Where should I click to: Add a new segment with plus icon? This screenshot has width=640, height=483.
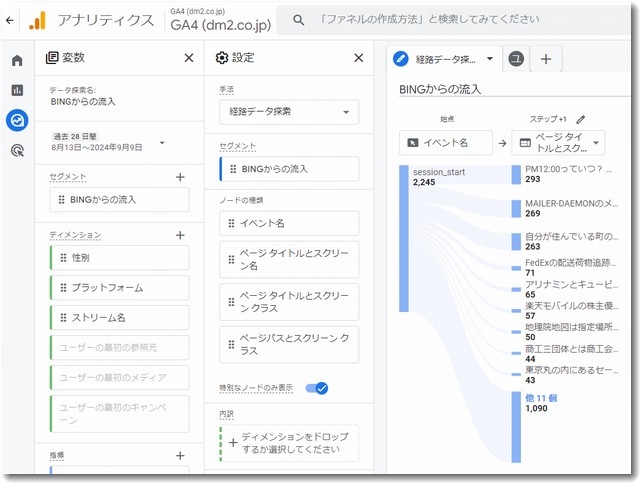pyautogui.click(x=180, y=177)
